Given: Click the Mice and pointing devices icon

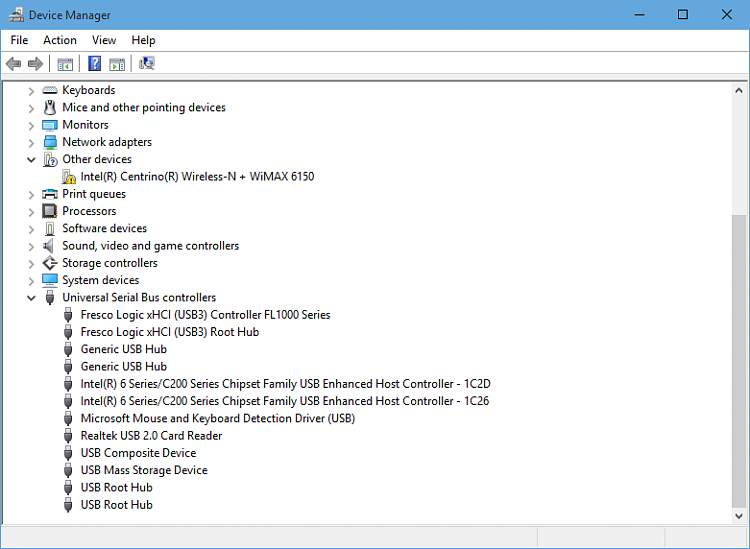Looking at the screenshot, I should pos(50,108).
